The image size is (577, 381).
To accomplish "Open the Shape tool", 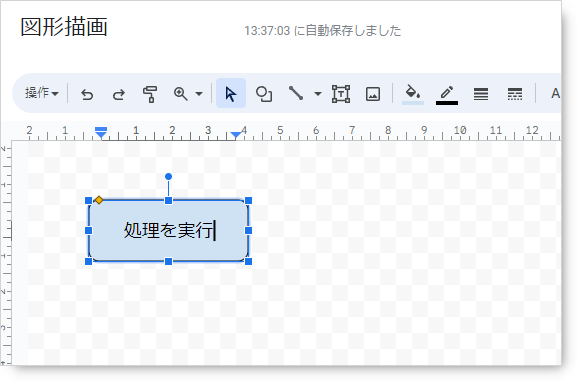I will tap(263, 94).
